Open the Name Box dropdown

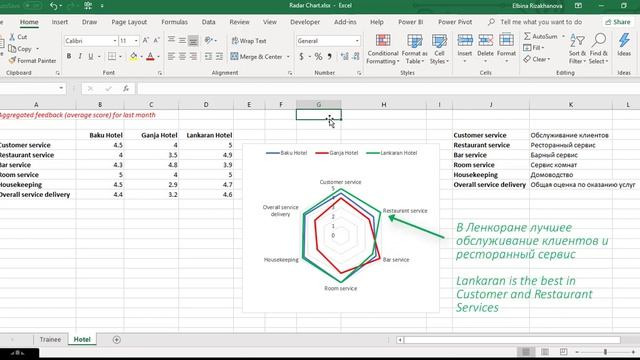pos(61,88)
